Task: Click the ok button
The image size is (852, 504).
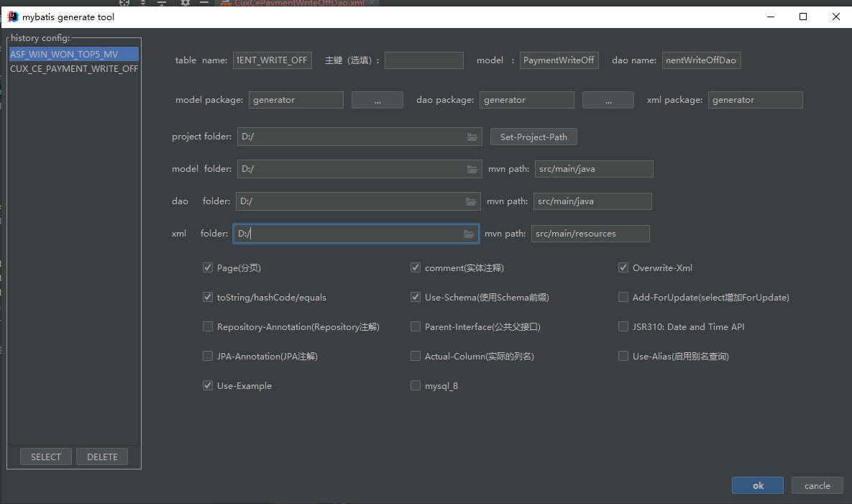Action: (758, 485)
